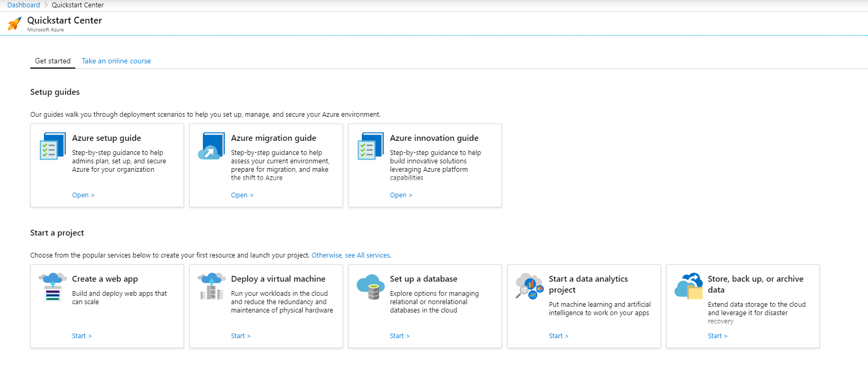868x390 pixels.
Task: Start Deploy a virtual machine
Action: tap(241, 336)
